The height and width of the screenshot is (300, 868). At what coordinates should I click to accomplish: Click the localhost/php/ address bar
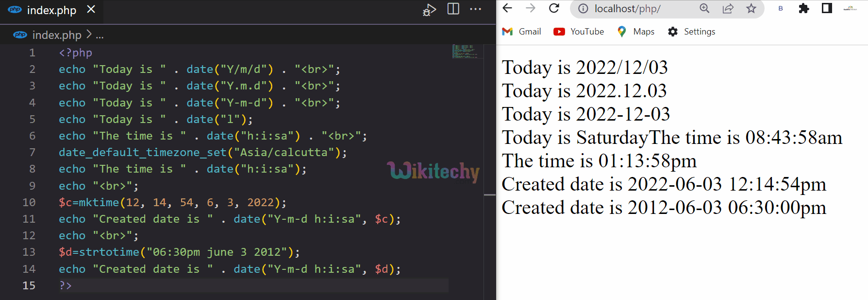636,9
